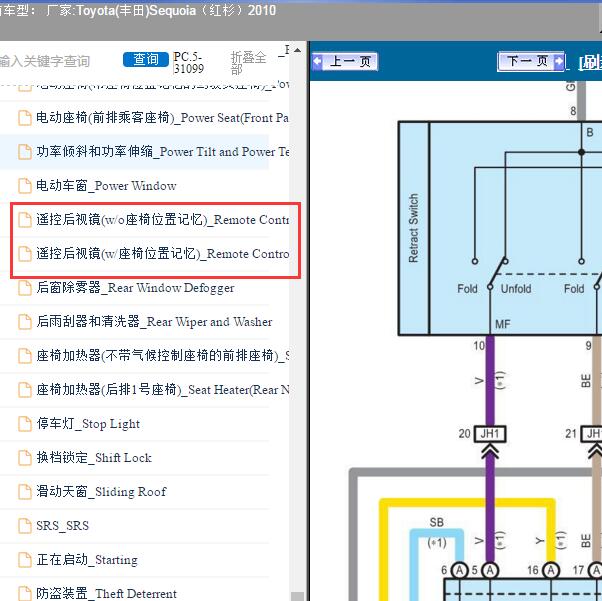The height and width of the screenshot is (601, 602).
Task: Open 换档锁定 Shift Lock item
Action: [x=94, y=457]
